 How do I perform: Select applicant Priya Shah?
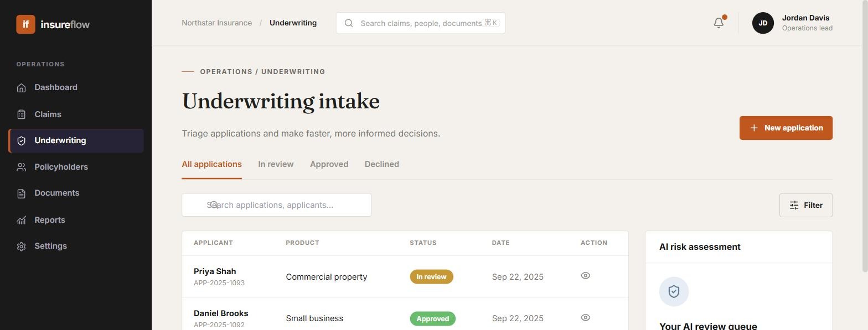tap(215, 271)
